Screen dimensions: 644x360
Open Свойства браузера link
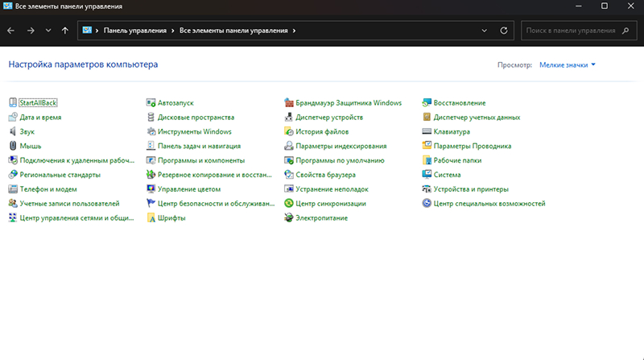coord(326,175)
